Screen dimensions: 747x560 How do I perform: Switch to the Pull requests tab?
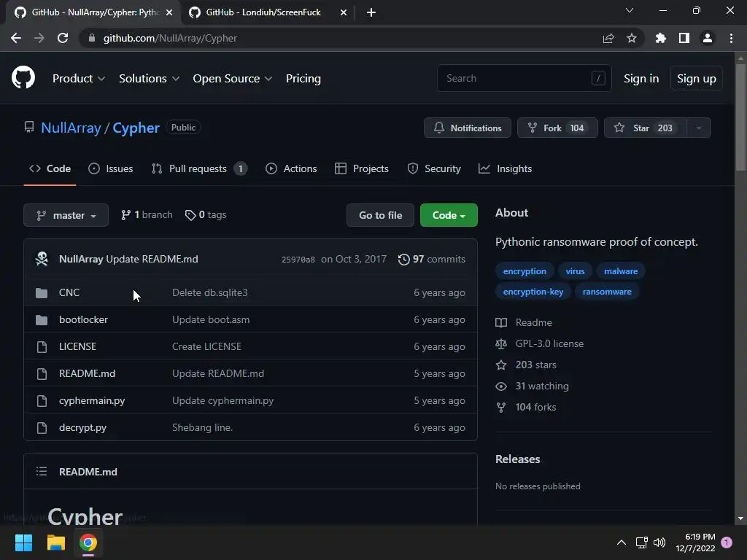click(199, 168)
